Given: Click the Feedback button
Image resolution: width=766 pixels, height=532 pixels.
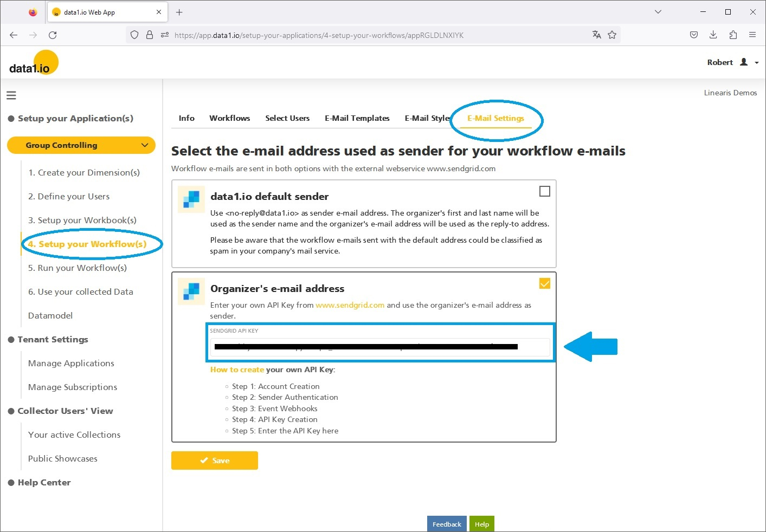Looking at the screenshot, I should (x=447, y=524).
